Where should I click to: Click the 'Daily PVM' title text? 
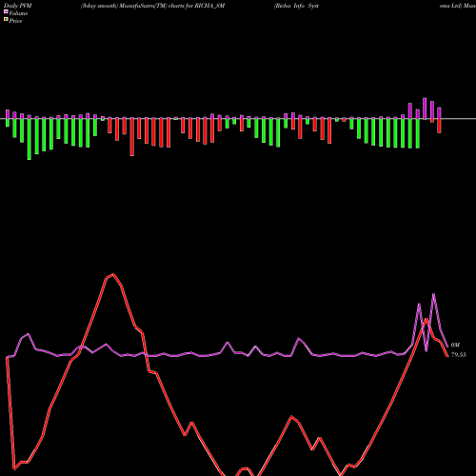tap(18, 6)
